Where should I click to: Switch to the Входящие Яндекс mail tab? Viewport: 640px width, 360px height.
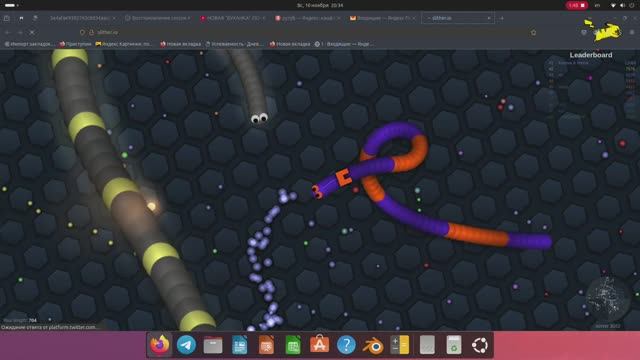coord(383,18)
